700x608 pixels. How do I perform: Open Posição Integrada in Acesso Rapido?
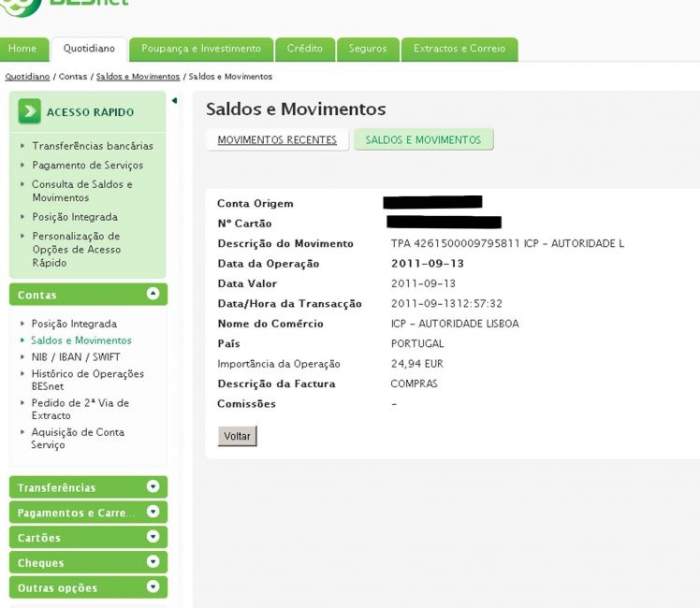click(x=75, y=217)
